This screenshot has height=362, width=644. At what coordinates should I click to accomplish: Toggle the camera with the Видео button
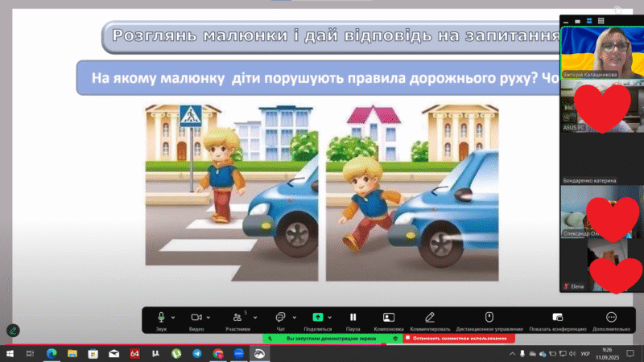196,318
